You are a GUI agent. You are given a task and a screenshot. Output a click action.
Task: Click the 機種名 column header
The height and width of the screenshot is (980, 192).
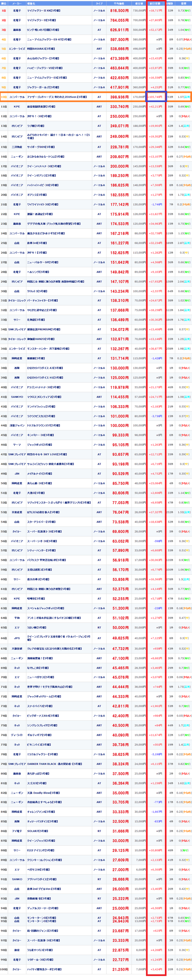tap(59, 3)
